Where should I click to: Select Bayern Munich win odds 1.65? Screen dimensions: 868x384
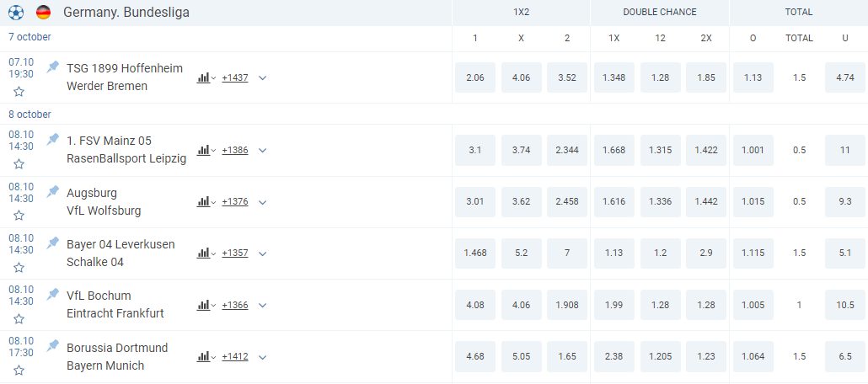[x=567, y=356]
